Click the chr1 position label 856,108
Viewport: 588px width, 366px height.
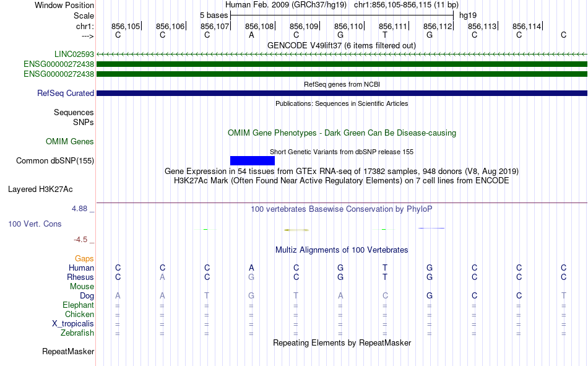pos(259,26)
